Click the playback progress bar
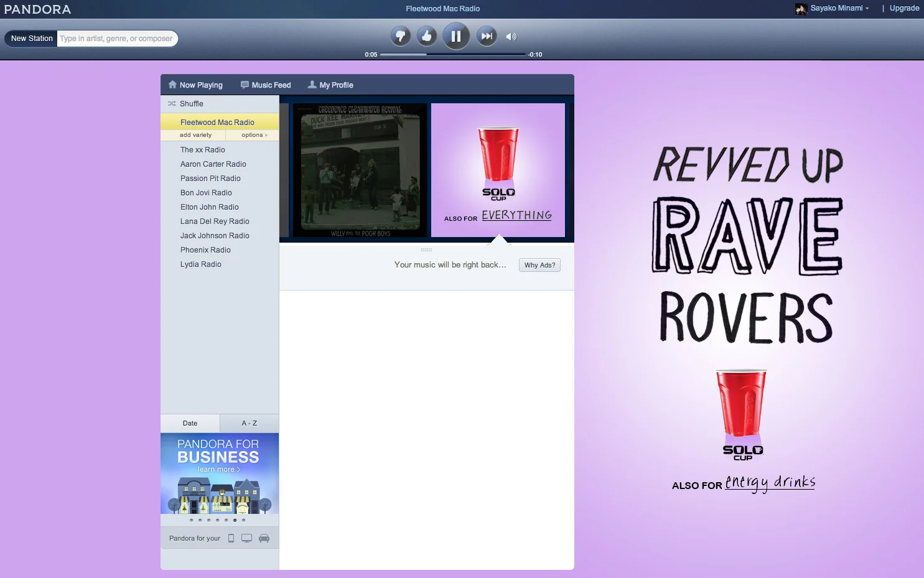Viewport: 924px width, 578px height. click(x=453, y=55)
